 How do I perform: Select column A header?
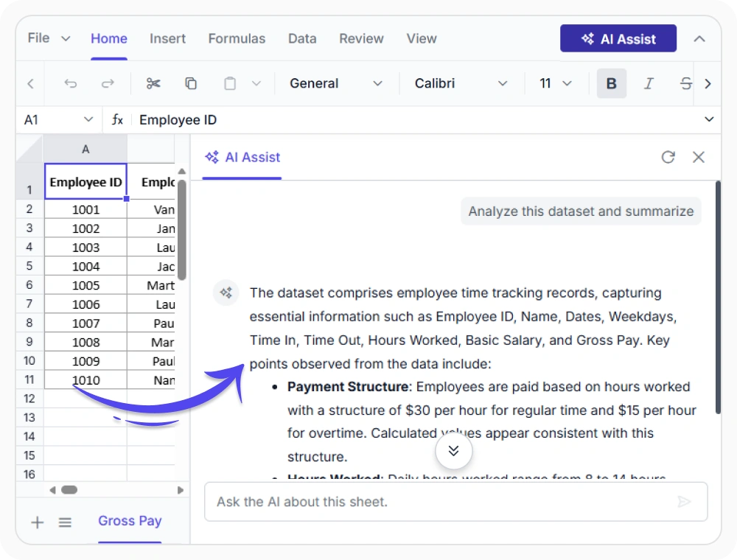point(85,150)
